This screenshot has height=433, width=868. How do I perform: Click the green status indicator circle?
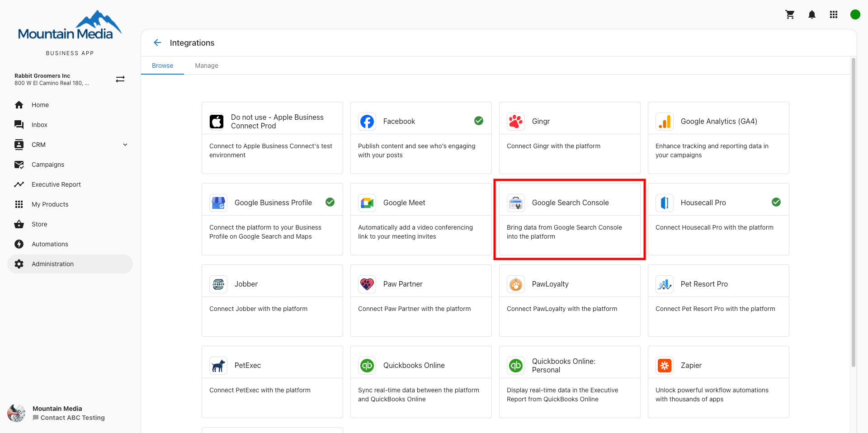click(855, 14)
